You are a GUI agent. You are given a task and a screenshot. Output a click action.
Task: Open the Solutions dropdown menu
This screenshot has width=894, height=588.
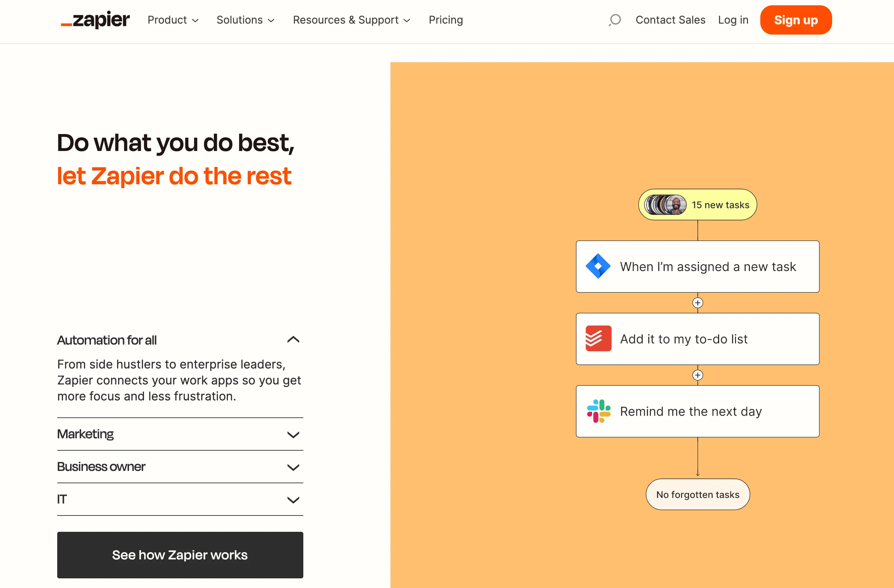pos(245,20)
